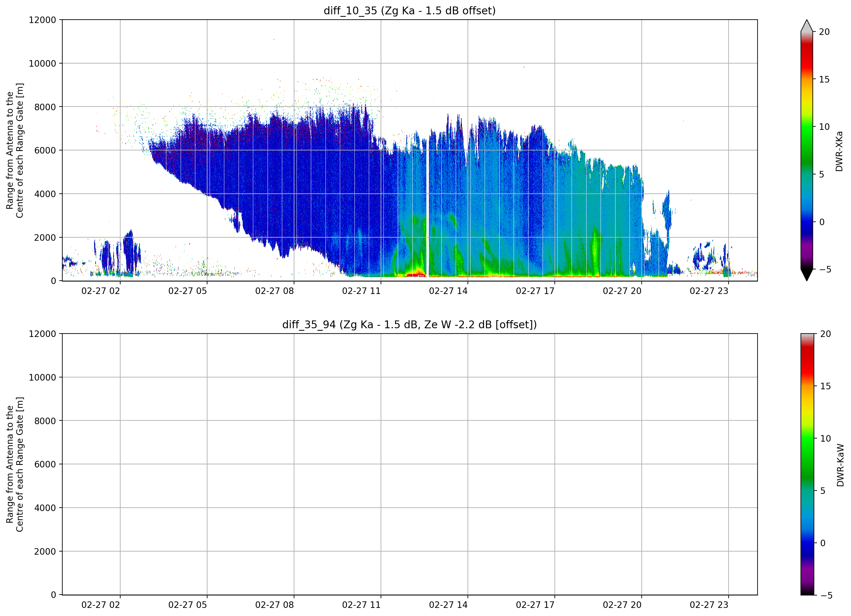The width and height of the screenshot is (851, 616).
Task: Click the black lower arrow of DWR-XKa colorbar
Action: tap(807, 275)
